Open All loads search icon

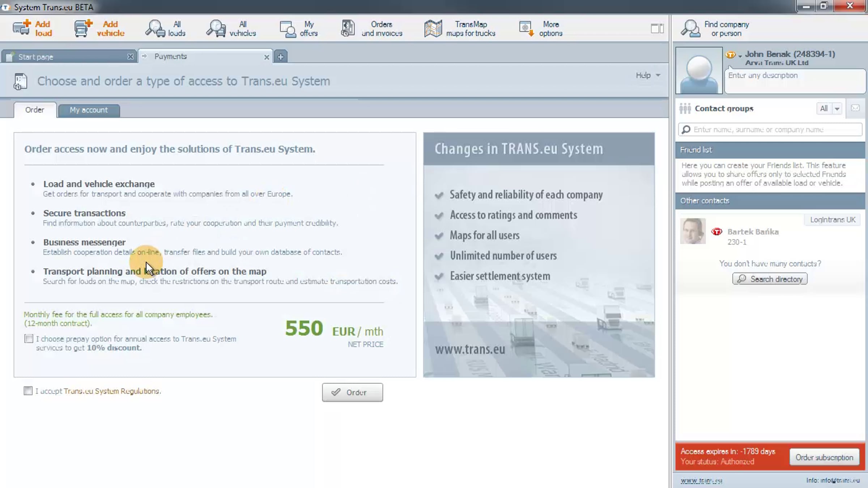[155, 28]
